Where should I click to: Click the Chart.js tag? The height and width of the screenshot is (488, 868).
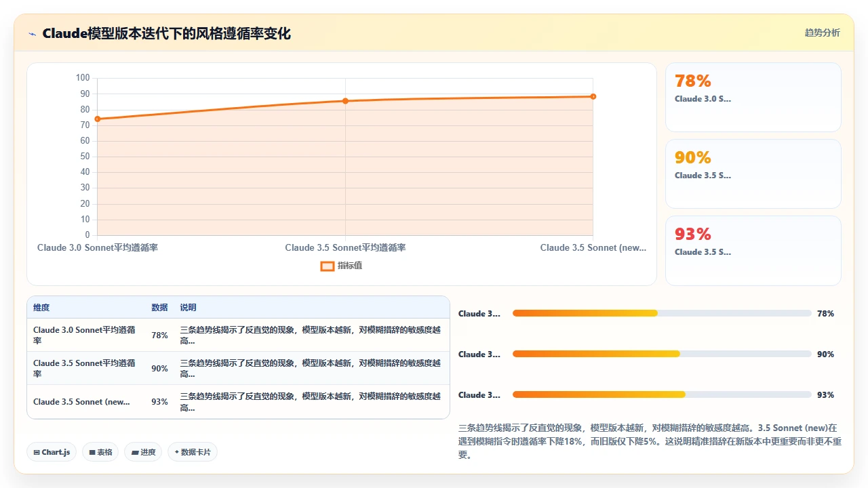(52, 452)
